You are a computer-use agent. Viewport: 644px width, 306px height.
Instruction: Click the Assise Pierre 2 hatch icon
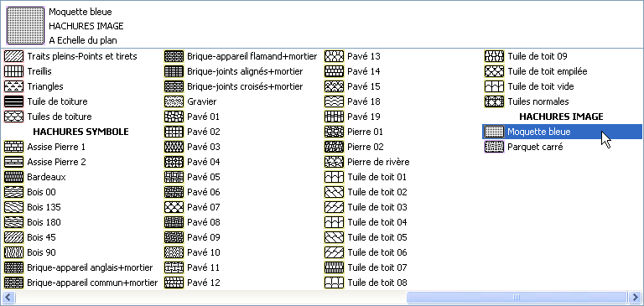tap(13, 162)
